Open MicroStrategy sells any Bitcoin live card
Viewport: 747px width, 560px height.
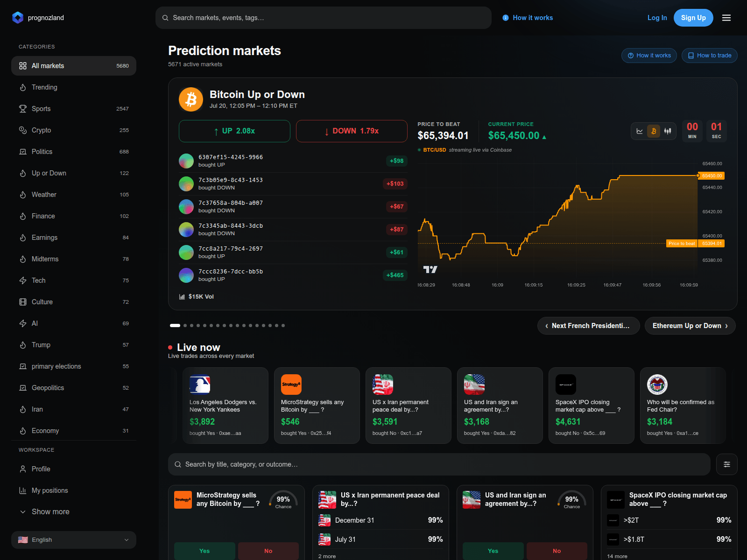(x=317, y=405)
